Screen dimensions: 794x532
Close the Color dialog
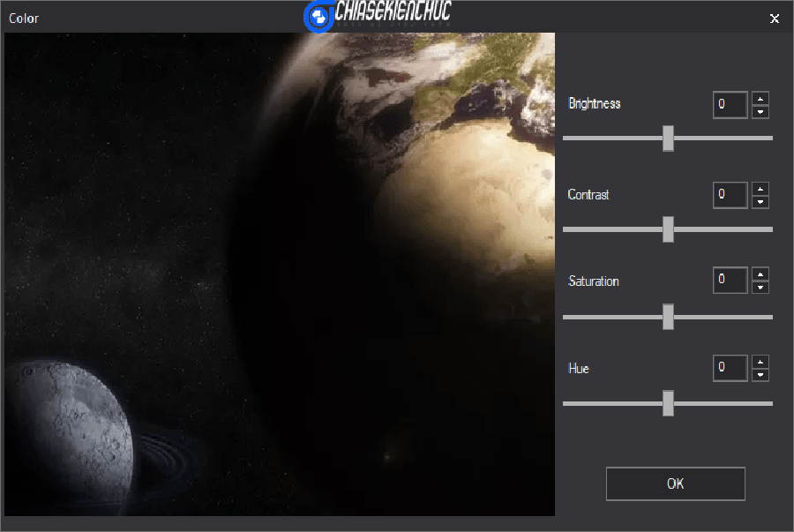click(x=775, y=19)
